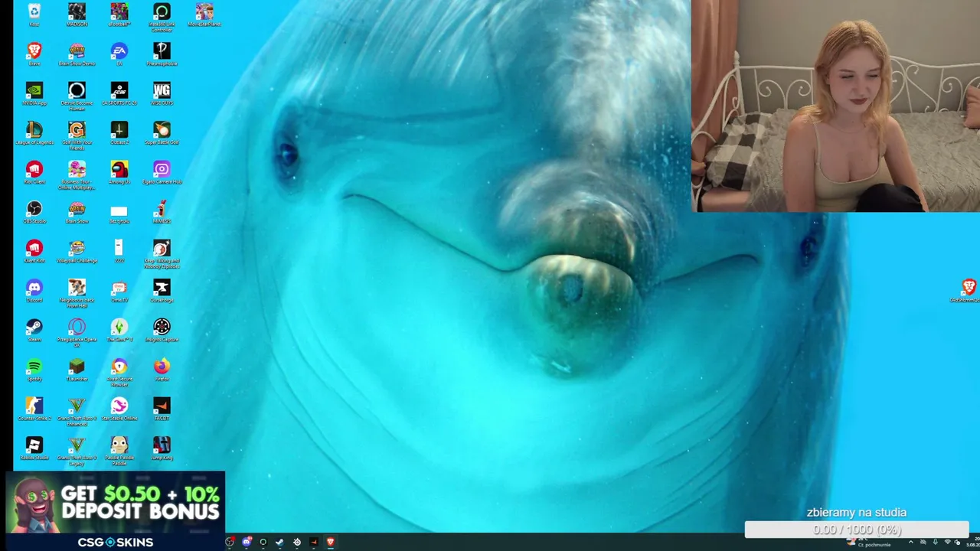Launch the Jump King shortcut
980x551 pixels.
pos(162,448)
